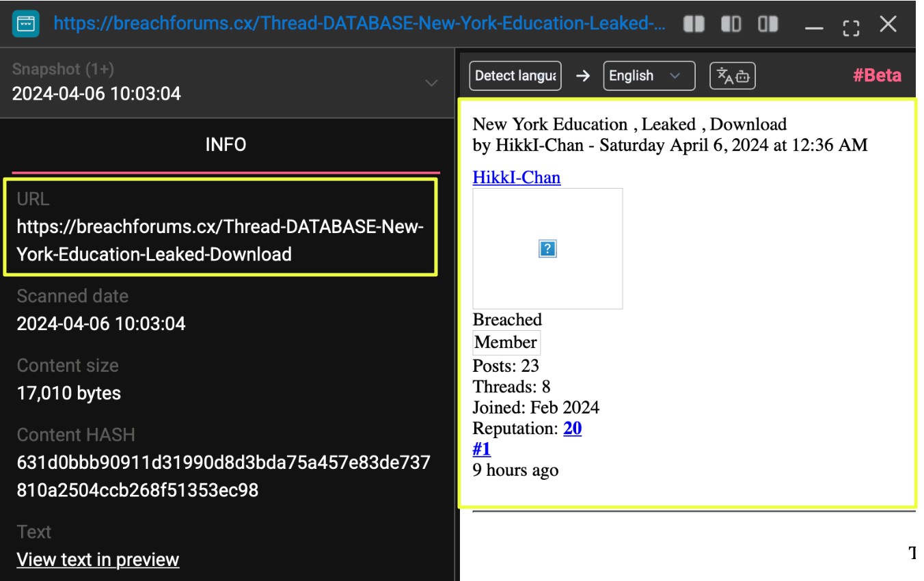Viewport: 924px width, 581px height.
Task: Open the English target language dropdown
Action: click(x=649, y=76)
